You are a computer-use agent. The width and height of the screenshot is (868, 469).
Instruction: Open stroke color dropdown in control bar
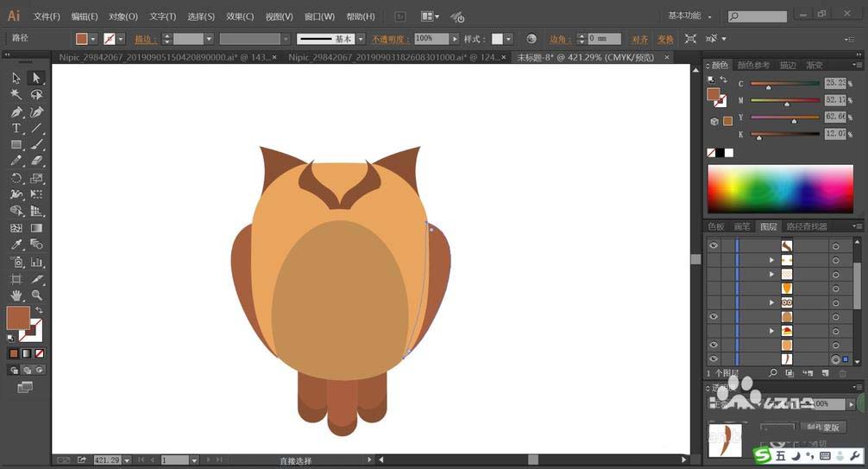pyautogui.click(x=122, y=39)
